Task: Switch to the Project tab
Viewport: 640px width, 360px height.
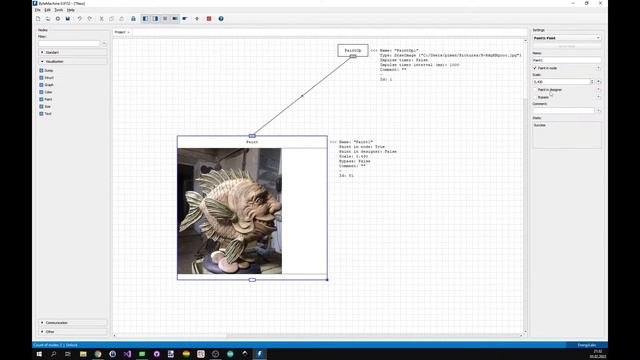Action: click(120, 32)
